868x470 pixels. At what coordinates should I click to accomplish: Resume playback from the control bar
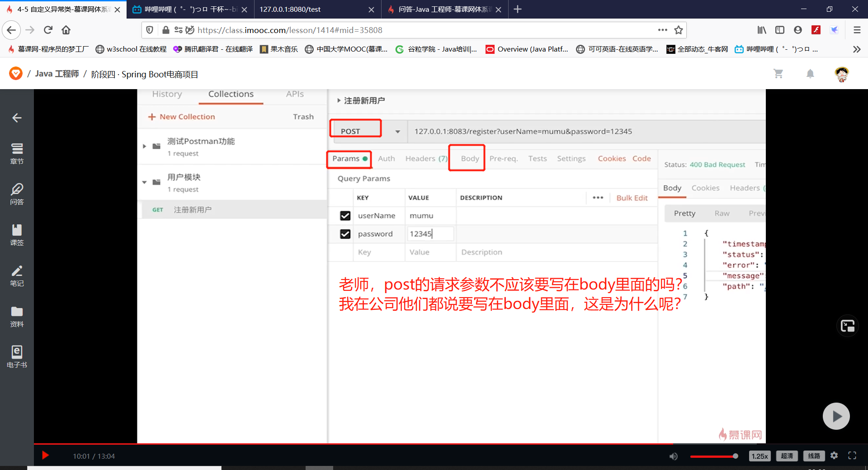point(45,455)
